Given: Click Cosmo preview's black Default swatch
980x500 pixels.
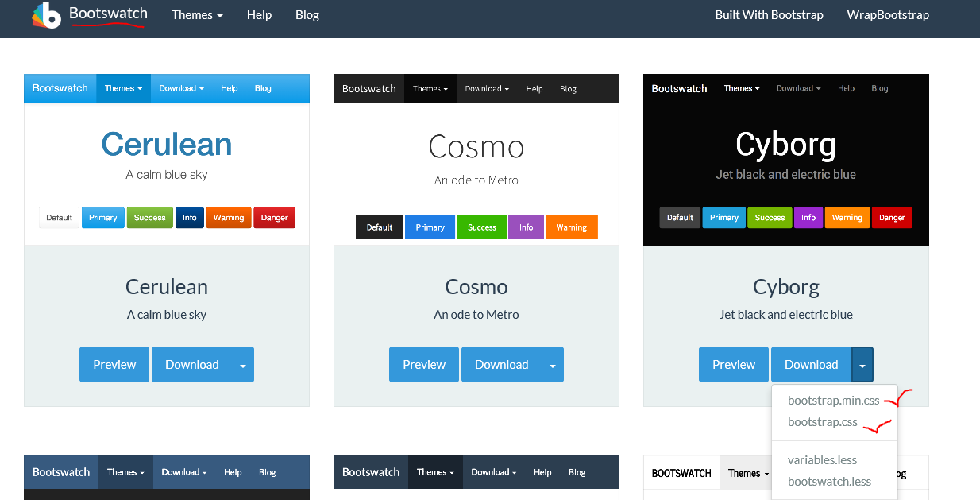Looking at the screenshot, I should (x=380, y=227).
